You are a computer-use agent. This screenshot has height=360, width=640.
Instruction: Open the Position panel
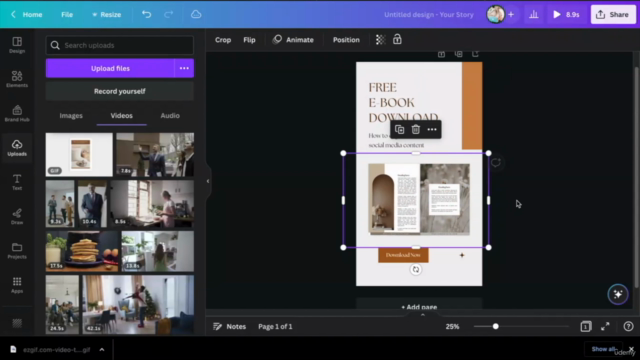[x=346, y=40]
